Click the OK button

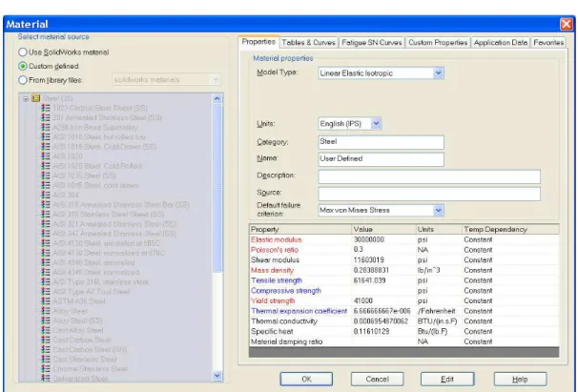[x=306, y=379]
